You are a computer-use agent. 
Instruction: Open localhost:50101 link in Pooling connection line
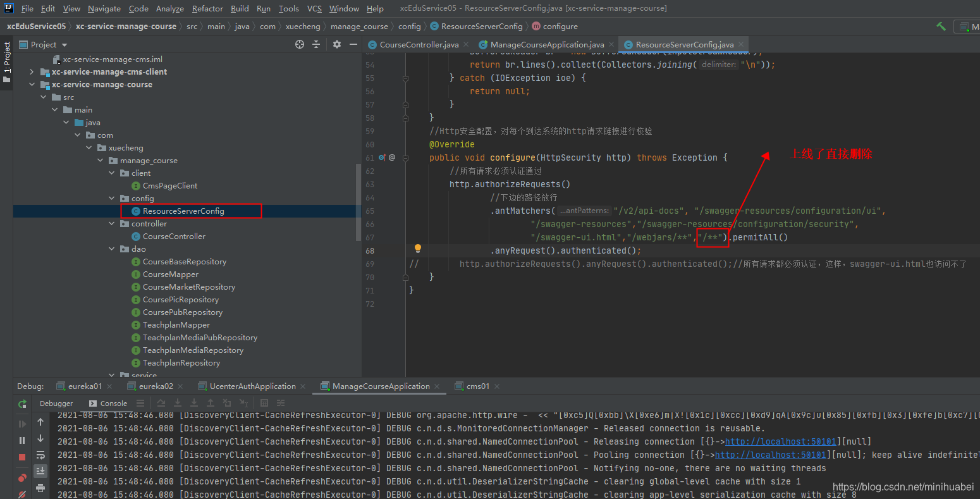pos(770,455)
